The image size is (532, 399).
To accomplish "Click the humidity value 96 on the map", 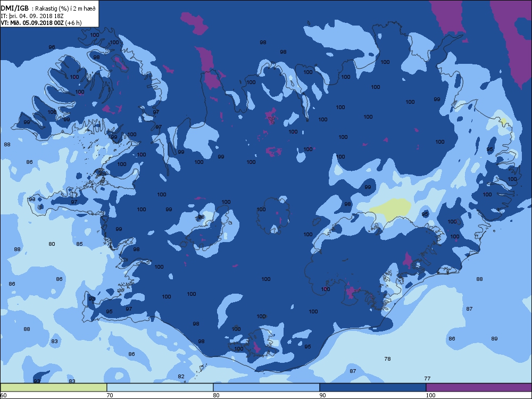I will pyautogui.click(x=52, y=47).
